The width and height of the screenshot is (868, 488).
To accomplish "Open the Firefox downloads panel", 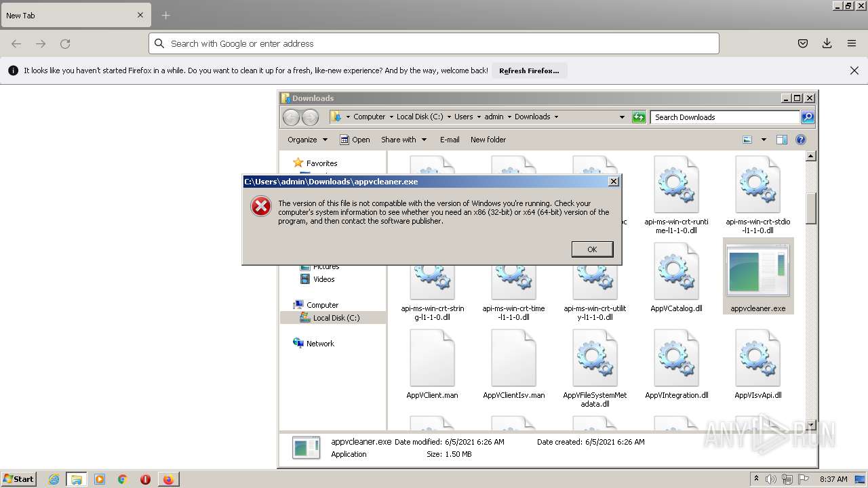I will (827, 43).
